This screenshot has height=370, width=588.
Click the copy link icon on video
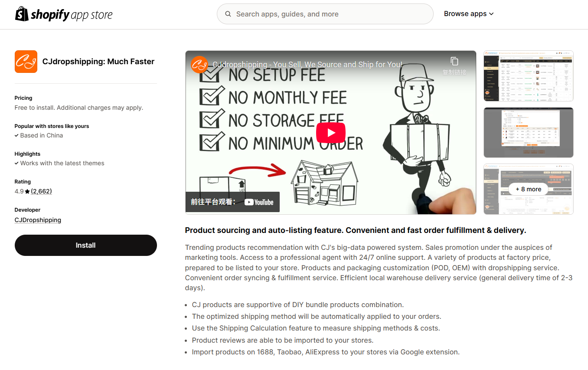(x=454, y=61)
